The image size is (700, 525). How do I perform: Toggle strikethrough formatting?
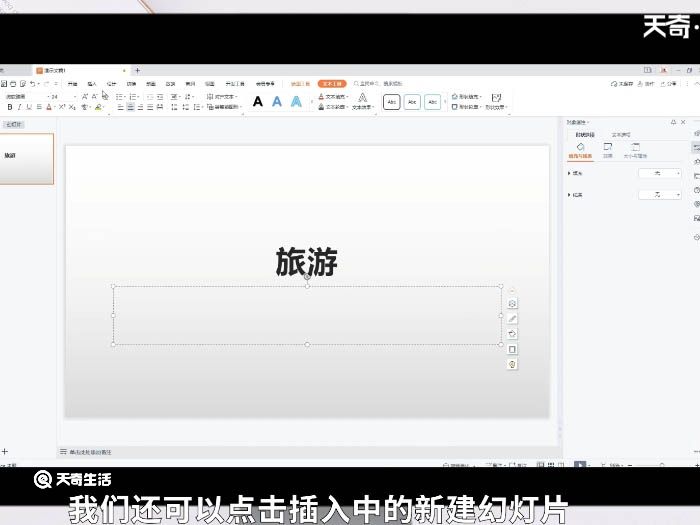pyautogui.click(x=39, y=107)
